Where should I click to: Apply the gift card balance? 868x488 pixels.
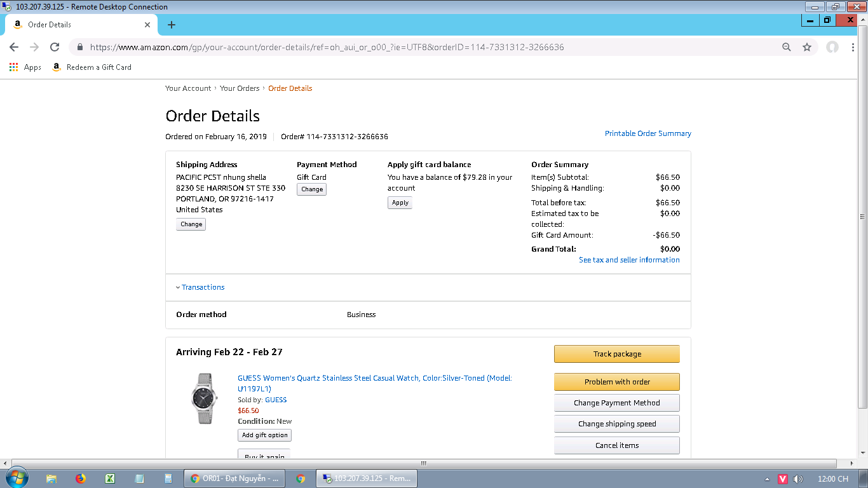tap(400, 203)
